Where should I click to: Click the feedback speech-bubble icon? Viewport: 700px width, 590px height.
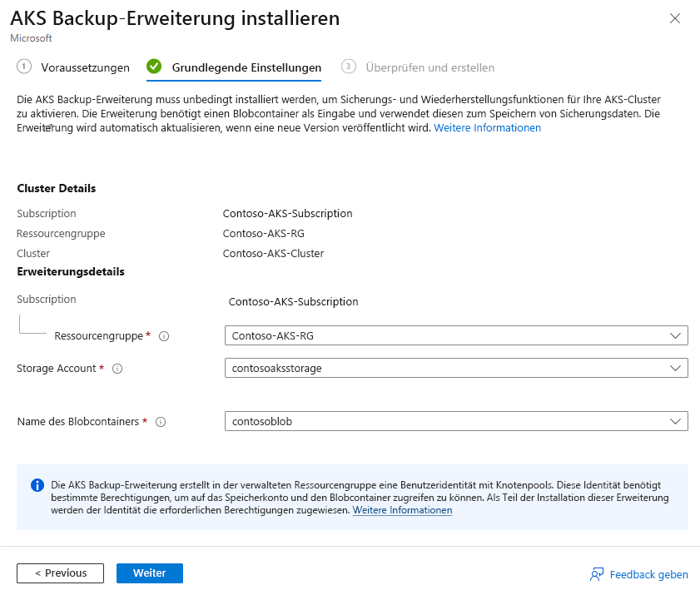(x=597, y=574)
